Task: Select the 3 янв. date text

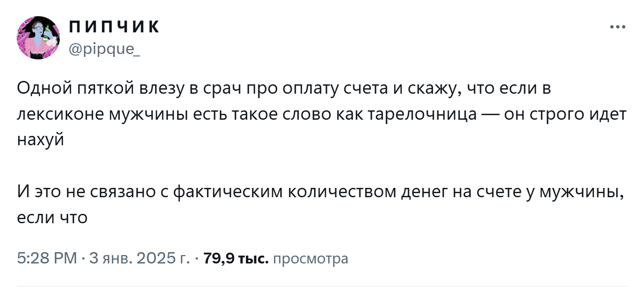Action: coord(111,258)
